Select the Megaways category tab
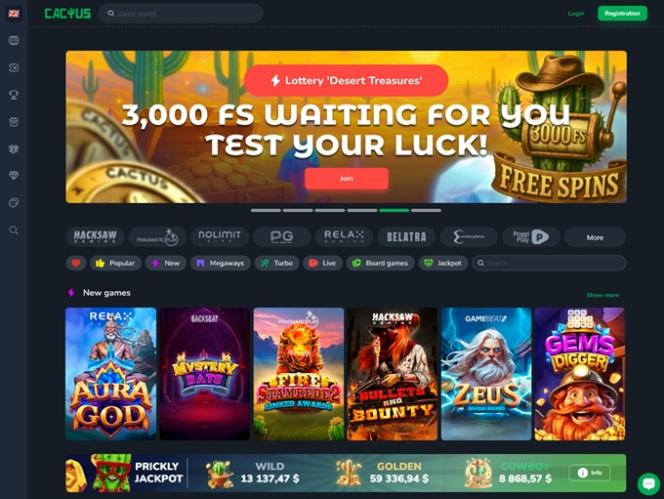Image resolution: width=664 pixels, height=499 pixels. click(x=220, y=263)
